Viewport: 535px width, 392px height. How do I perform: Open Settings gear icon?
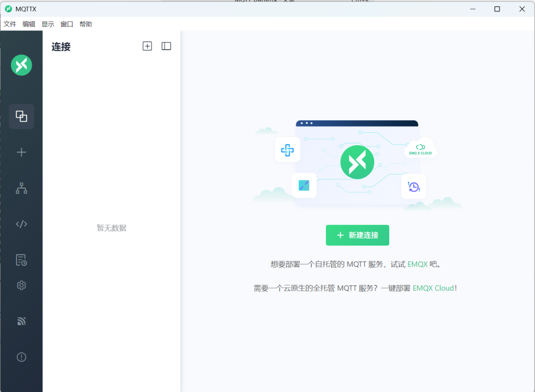point(21,285)
